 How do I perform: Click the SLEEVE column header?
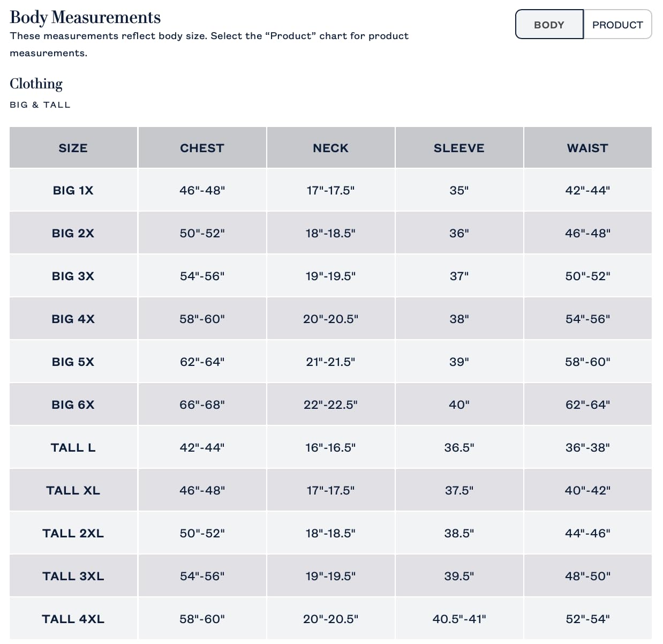[x=459, y=148]
